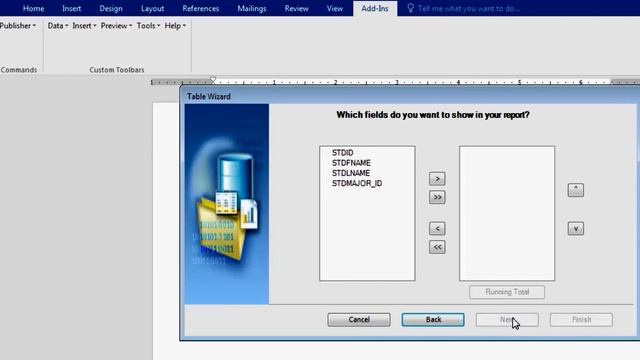
Task: Click the Finish button in wizard
Action: tap(581, 320)
